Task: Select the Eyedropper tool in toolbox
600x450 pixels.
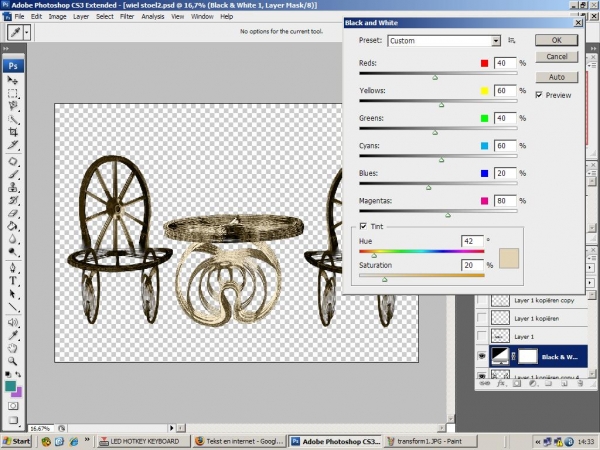Action: [13, 335]
